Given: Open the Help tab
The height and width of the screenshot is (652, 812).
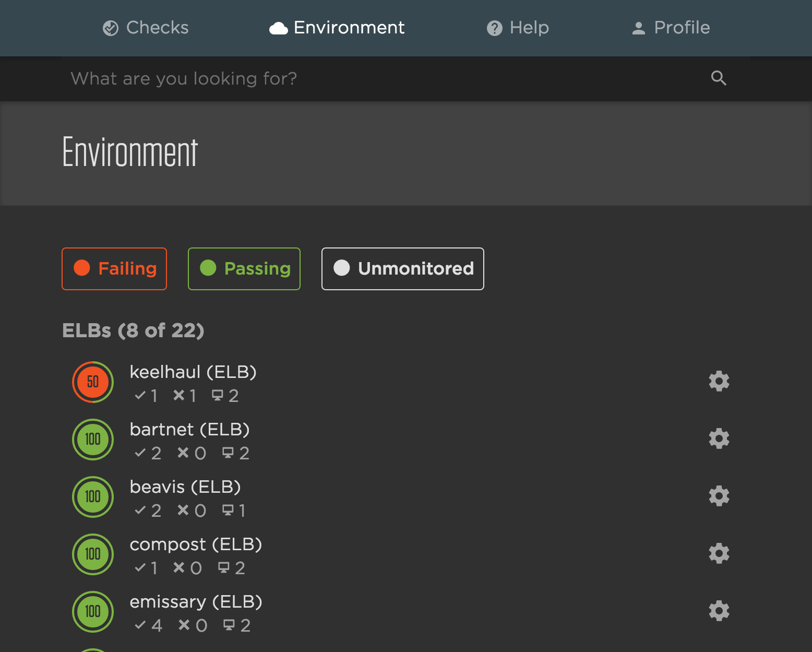Looking at the screenshot, I should click(x=518, y=28).
